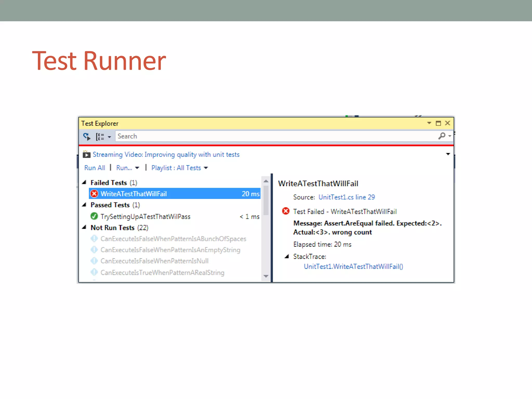Open the search filter dropdown arrow
Viewport: 532px width, 399px height.
(x=450, y=136)
